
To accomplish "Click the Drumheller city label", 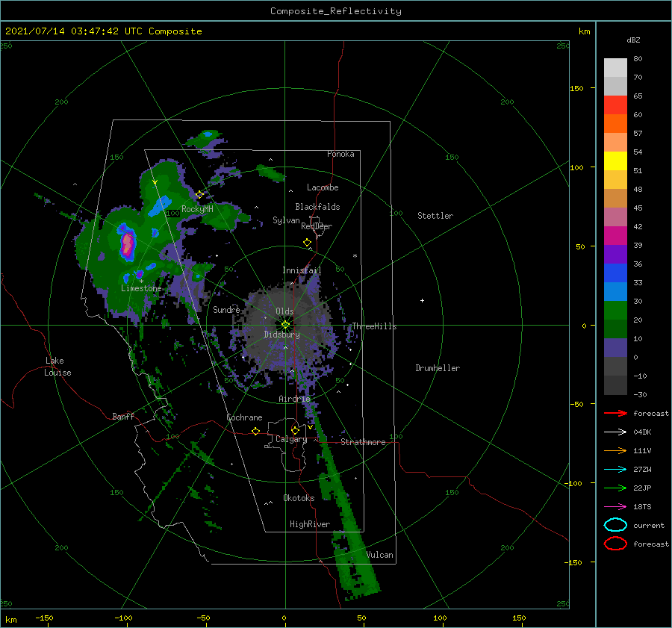I will [438, 368].
